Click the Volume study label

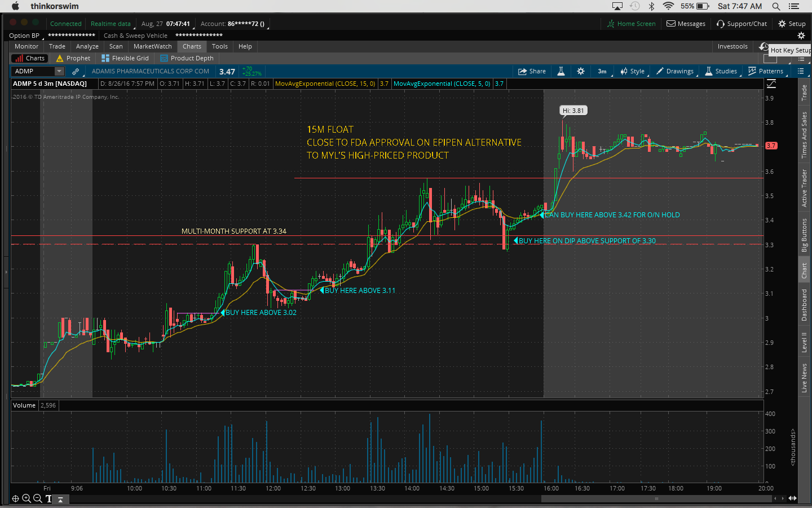24,405
